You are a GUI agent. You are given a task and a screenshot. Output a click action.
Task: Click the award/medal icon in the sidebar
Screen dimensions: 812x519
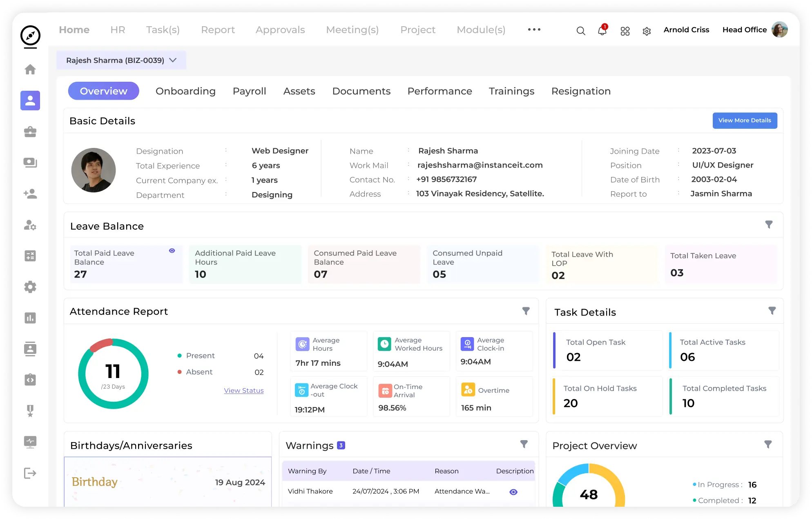point(30,411)
